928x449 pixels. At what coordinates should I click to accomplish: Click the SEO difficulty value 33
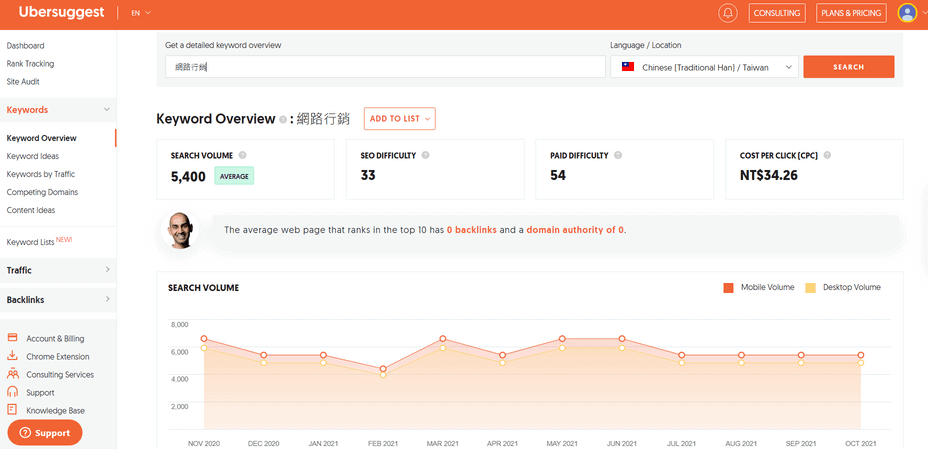(x=368, y=175)
